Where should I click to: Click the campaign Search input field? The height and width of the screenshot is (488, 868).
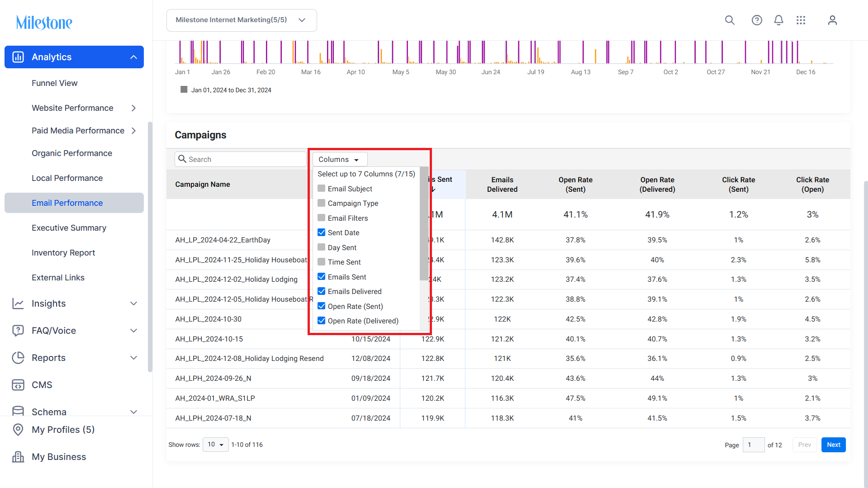pyautogui.click(x=241, y=159)
